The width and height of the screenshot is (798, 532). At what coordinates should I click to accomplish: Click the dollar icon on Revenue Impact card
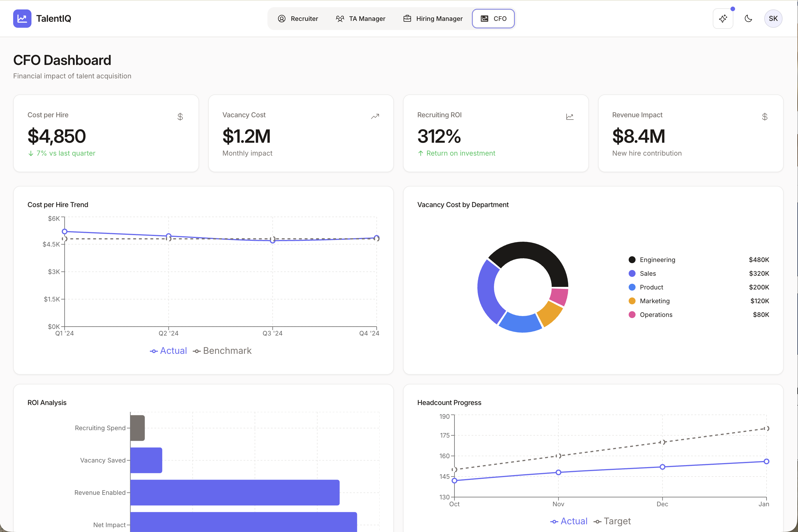(x=765, y=117)
